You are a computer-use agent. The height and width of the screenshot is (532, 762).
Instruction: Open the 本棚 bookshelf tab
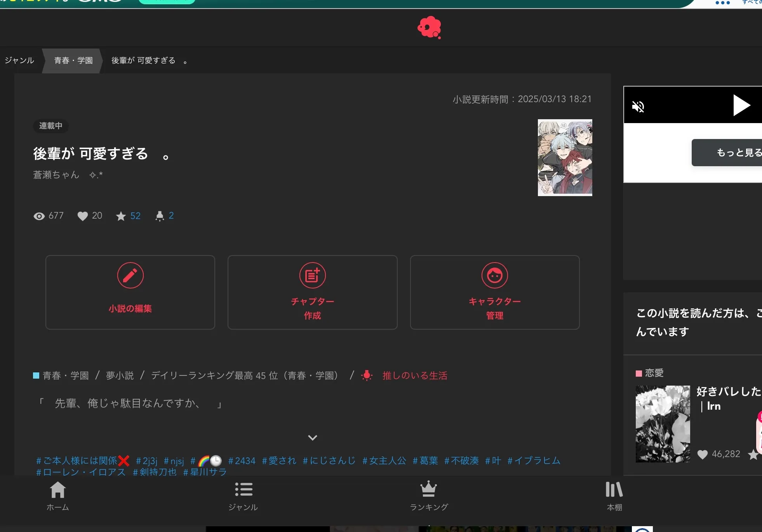[614, 496]
